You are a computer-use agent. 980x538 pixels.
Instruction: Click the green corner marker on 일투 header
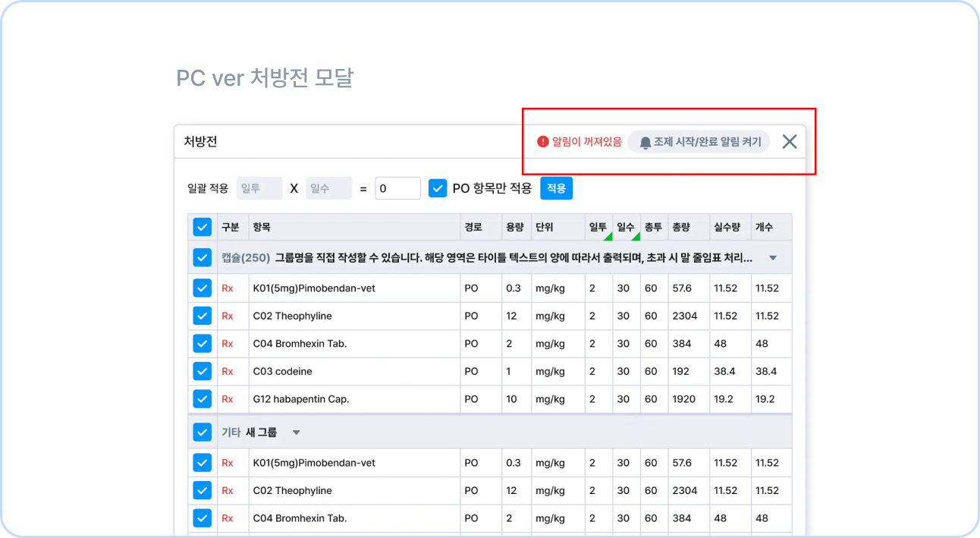pos(608,236)
